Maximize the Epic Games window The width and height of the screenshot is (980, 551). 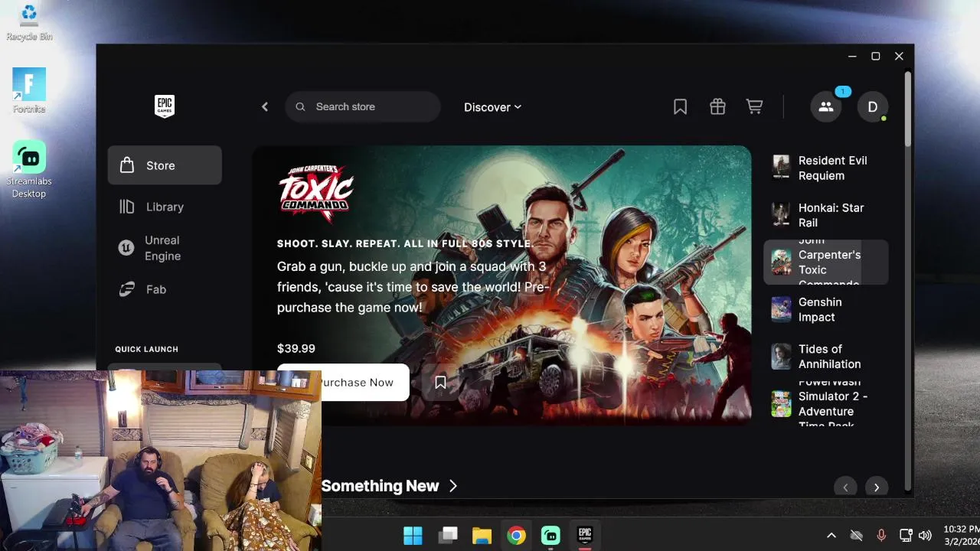(x=876, y=56)
